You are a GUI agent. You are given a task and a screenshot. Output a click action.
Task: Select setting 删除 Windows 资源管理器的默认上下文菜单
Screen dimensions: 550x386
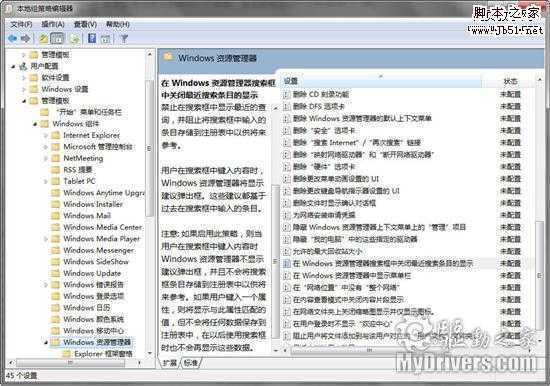pos(362,119)
